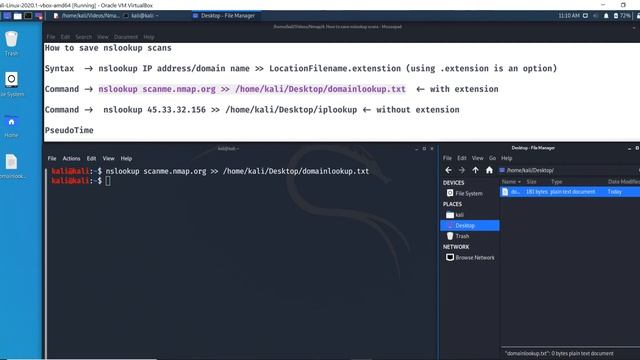The height and width of the screenshot is (360, 640).
Task: Launch the file manager from the top panel launcher
Action: (x=18, y=16)
